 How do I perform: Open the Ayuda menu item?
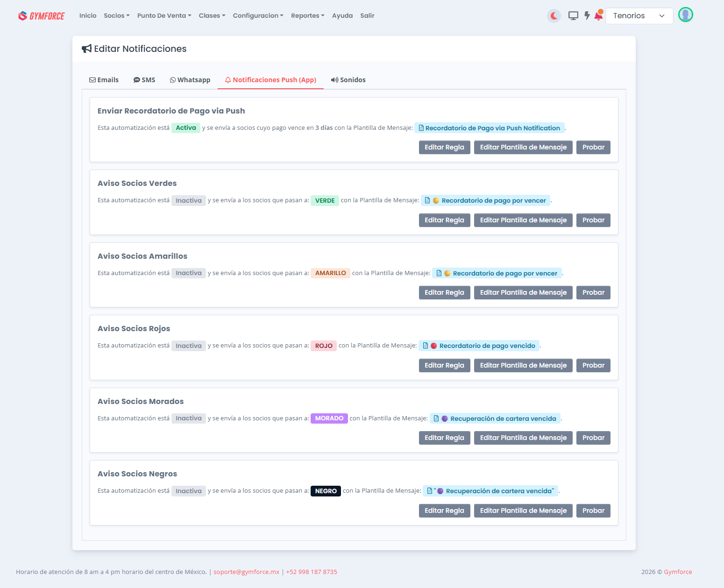pyautogui.click(x=342, y=15)
